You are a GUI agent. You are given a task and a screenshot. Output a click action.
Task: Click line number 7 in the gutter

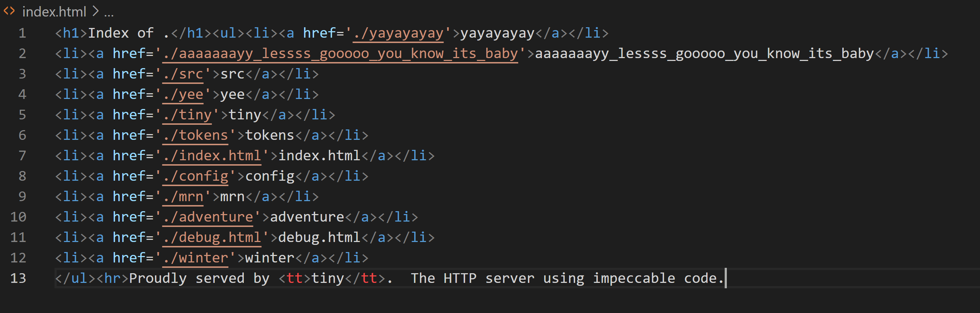[x=23, y=156]
